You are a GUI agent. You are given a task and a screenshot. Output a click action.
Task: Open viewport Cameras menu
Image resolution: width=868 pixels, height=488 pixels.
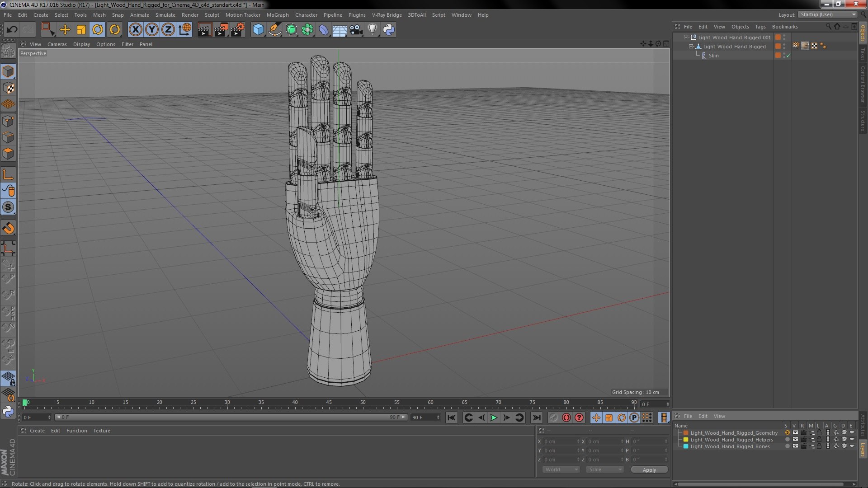point(57,44)
